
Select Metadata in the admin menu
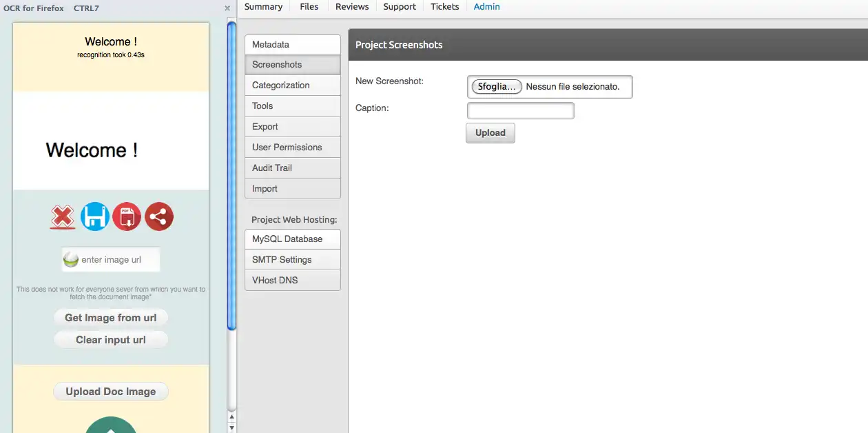293,45
